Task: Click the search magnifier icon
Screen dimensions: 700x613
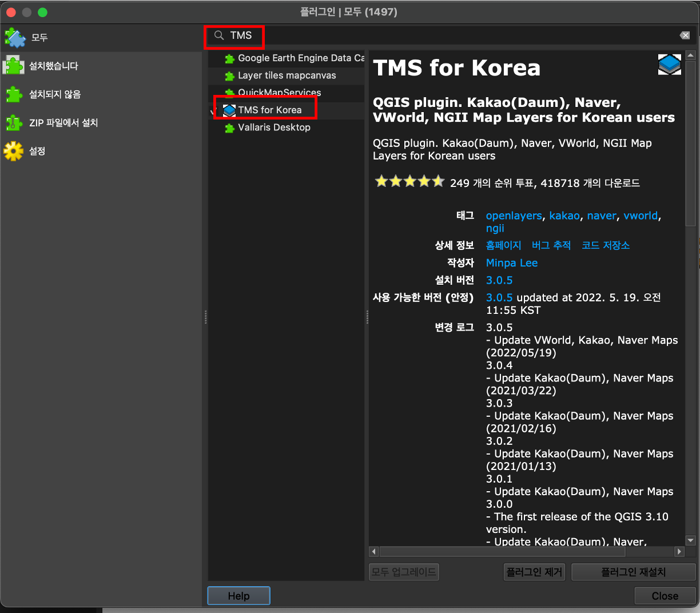Action: tap(218, 35)
